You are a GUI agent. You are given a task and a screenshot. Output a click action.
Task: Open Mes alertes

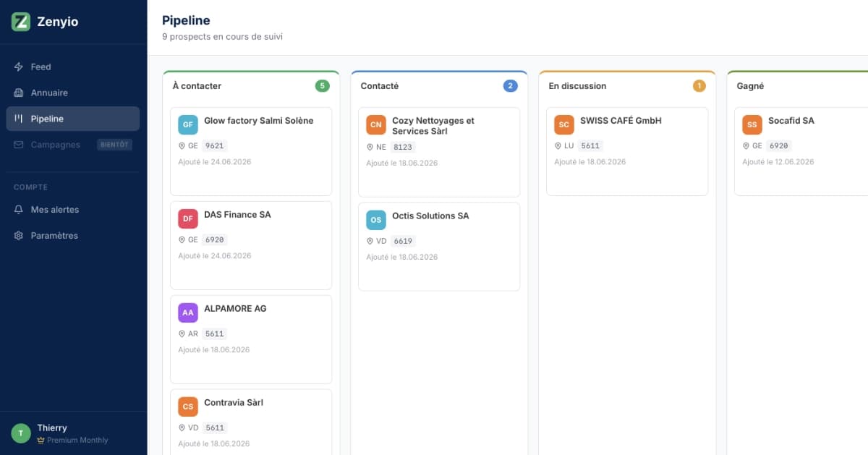tap(73, 210)
